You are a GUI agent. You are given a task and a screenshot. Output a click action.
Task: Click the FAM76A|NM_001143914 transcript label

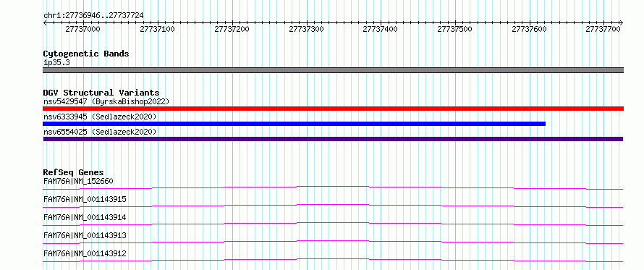pos(85,217)
